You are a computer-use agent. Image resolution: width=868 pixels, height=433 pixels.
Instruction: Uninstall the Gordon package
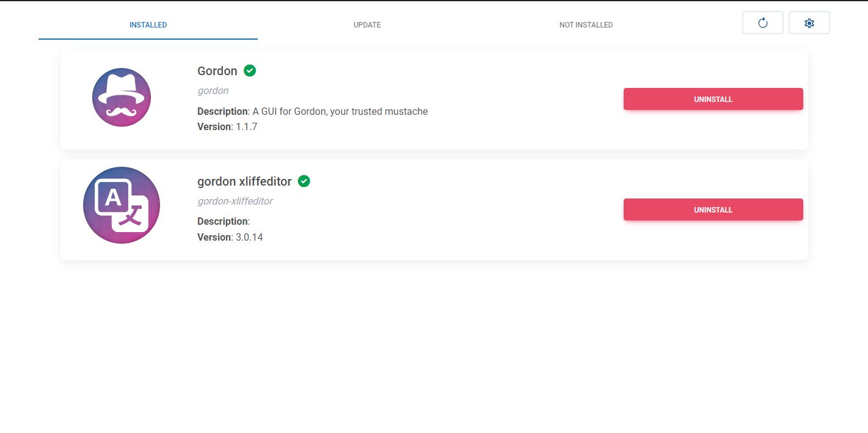tap(713, 99)
